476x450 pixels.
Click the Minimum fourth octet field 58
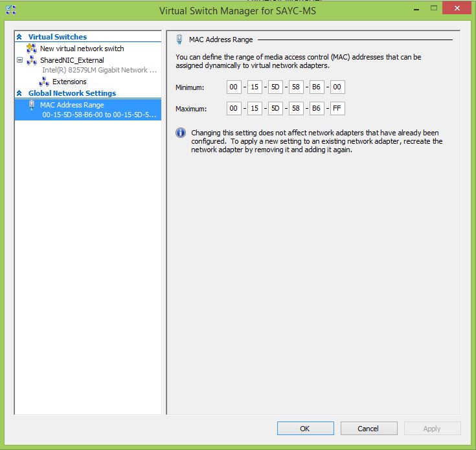pos(296,87)
